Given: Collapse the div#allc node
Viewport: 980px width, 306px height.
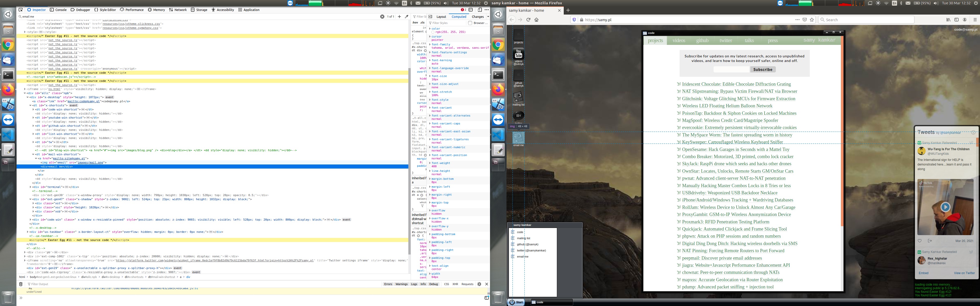Looking at the screenshot, I should 25,93.
